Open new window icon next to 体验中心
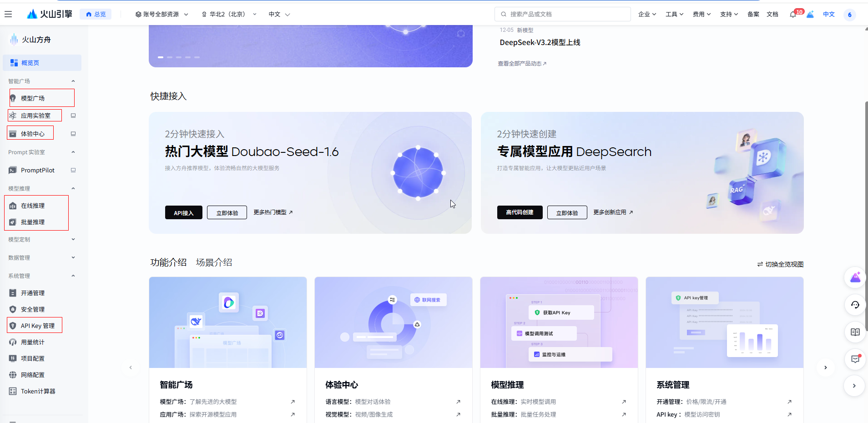Image resolution: width=868 pixels, height=423 pixels. coord(73,134)
